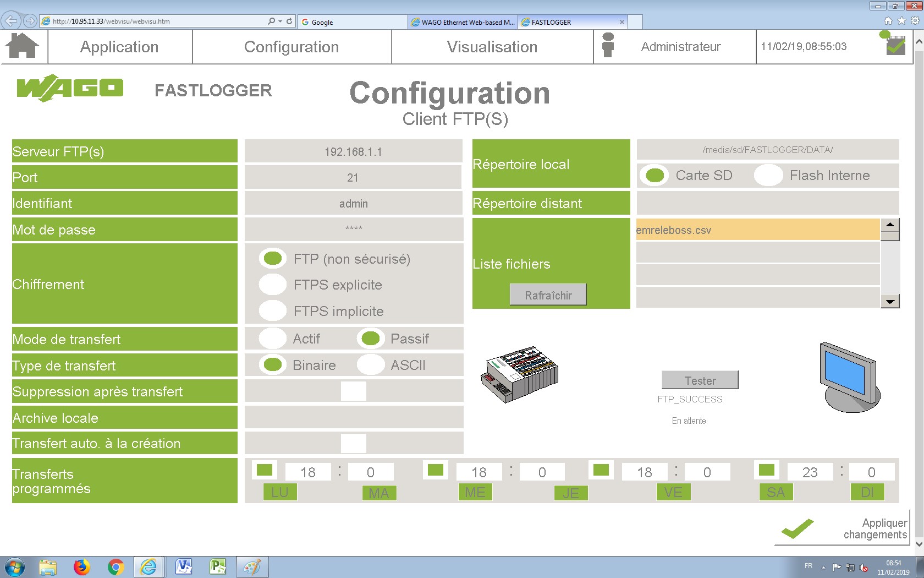Select FTPS explicite encryption
This screenshot has width=924, height=578.
click(x=273, y=285)
